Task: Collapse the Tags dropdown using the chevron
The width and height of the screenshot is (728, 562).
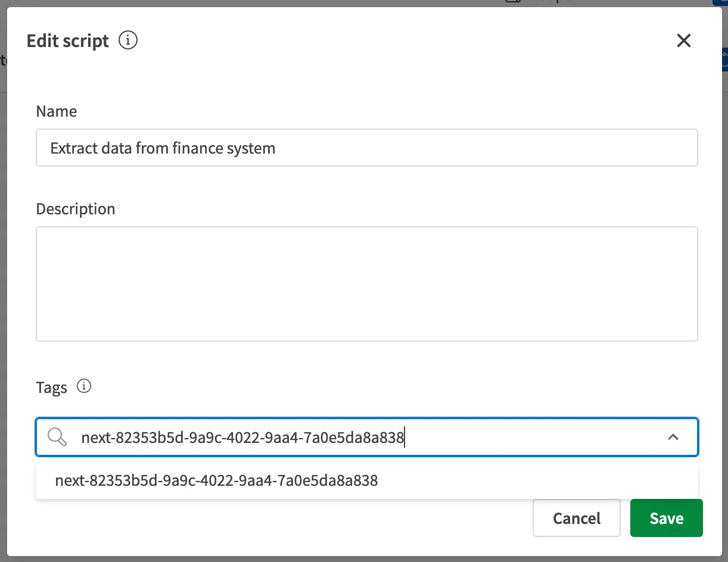Action: tap(673, 438)
